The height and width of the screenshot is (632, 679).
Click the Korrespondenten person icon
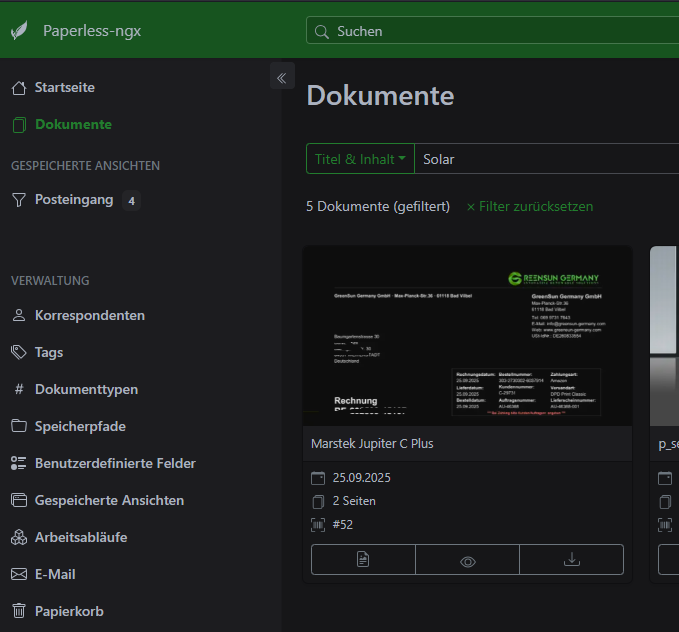[x=19, y=316]
